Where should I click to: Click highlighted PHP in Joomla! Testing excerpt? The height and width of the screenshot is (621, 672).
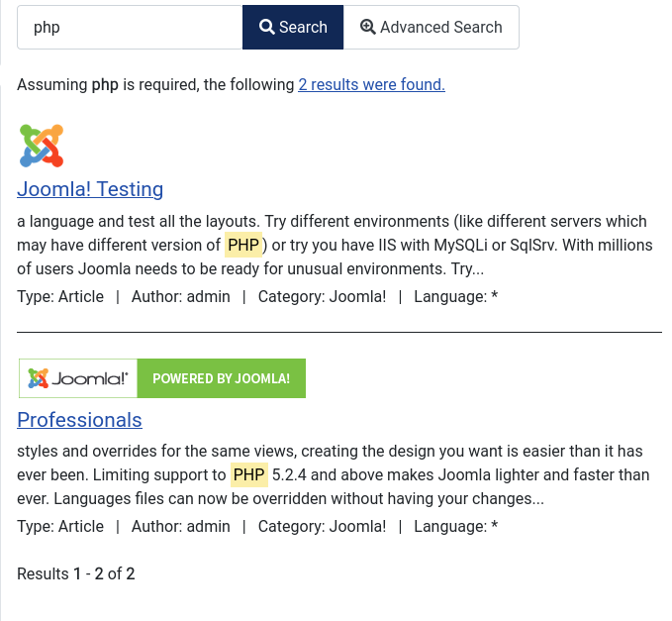click(x=243, y=245)
